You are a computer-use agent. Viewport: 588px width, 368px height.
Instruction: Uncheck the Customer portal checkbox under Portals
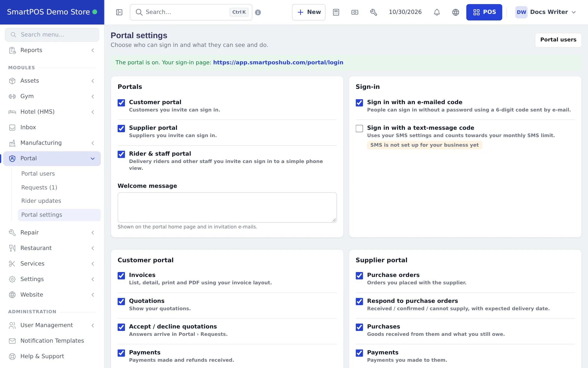121,103
